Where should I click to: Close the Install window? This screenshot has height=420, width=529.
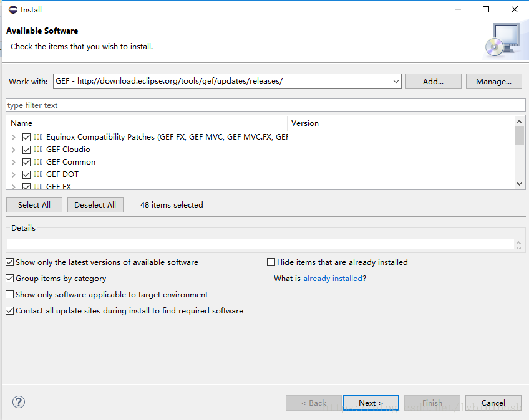pyautogui.click(x=515, y=9)
